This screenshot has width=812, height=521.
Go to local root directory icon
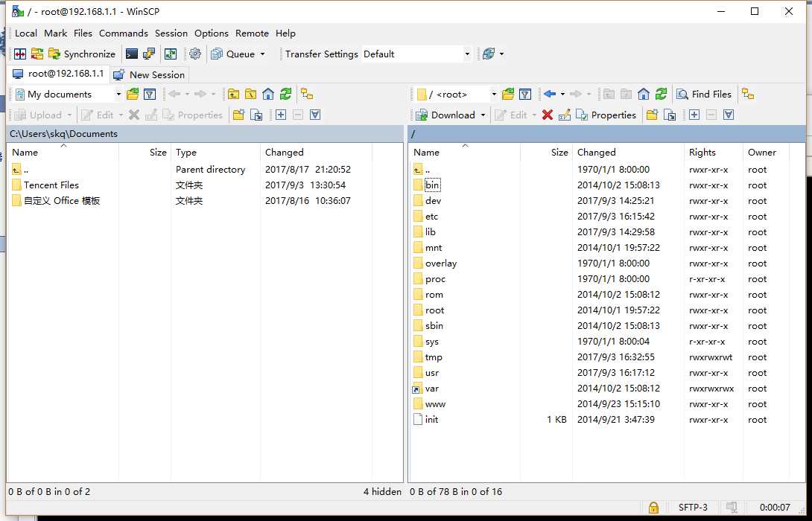click(250, 95)
